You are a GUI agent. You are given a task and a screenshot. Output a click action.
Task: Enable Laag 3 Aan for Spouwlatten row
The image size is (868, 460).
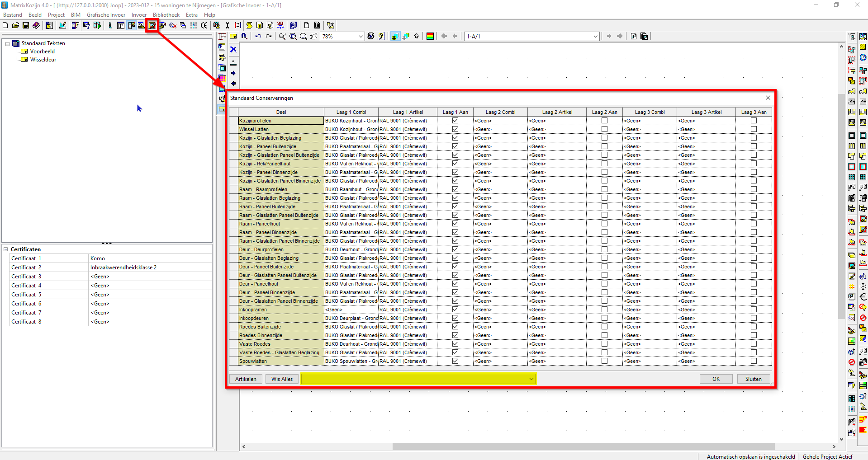point(754,361)
